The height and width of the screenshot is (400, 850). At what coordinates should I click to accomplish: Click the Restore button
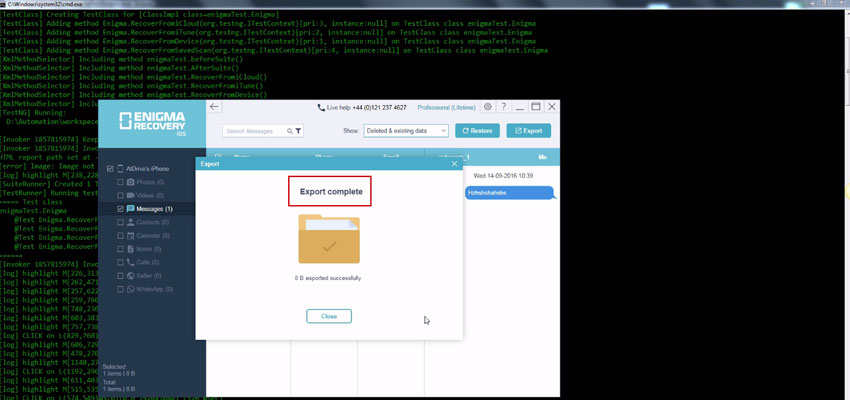[x=477, y=131]
